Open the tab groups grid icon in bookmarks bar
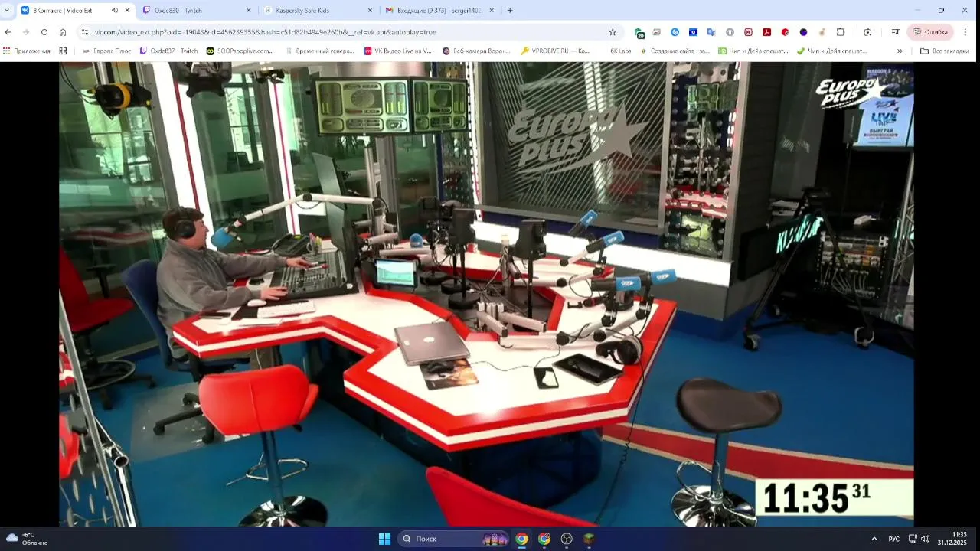980x551 pixels. pos(63,51)
